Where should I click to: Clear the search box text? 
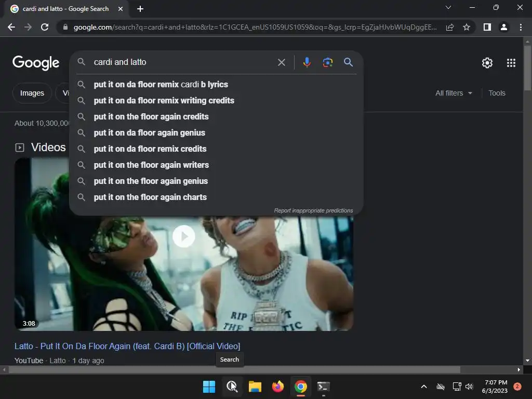coord(281,62)
